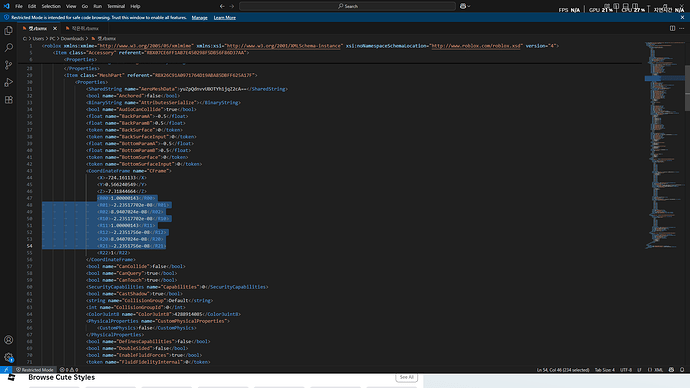Click the split editor right icon
The height and width of the screenshot is (388, 690).
tap(672, 28)
